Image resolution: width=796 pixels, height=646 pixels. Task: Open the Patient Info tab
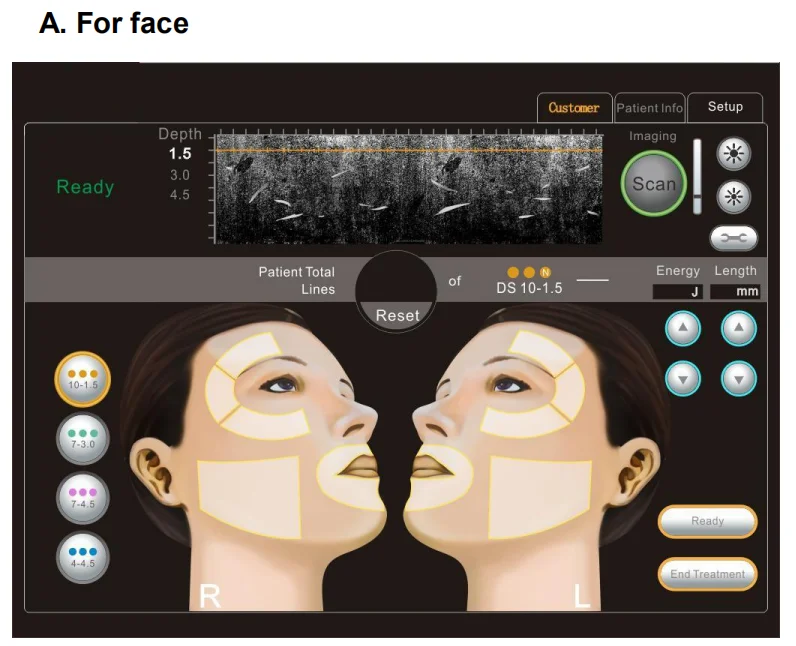(650, 108)
